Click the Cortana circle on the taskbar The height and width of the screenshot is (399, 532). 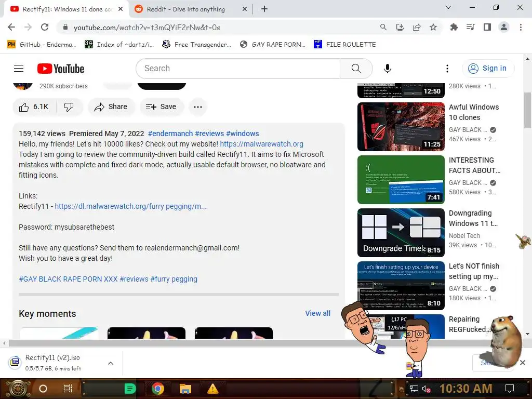(x=43, y=389)
